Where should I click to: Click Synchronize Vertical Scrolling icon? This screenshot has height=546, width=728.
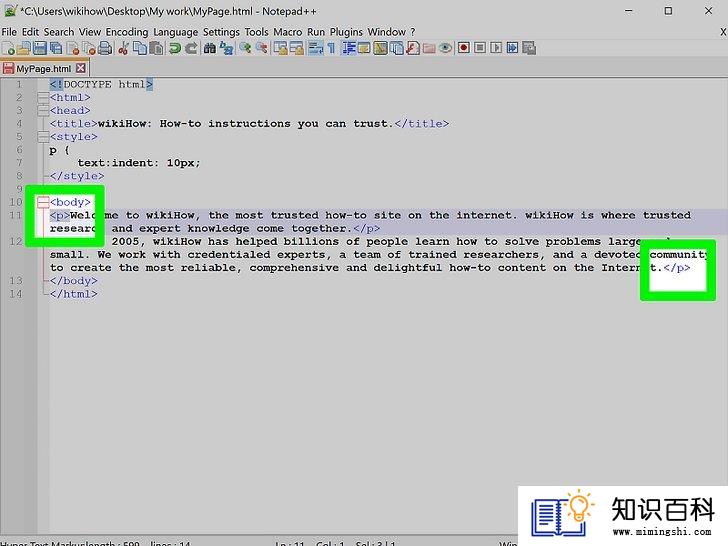(x=280, y=48)
